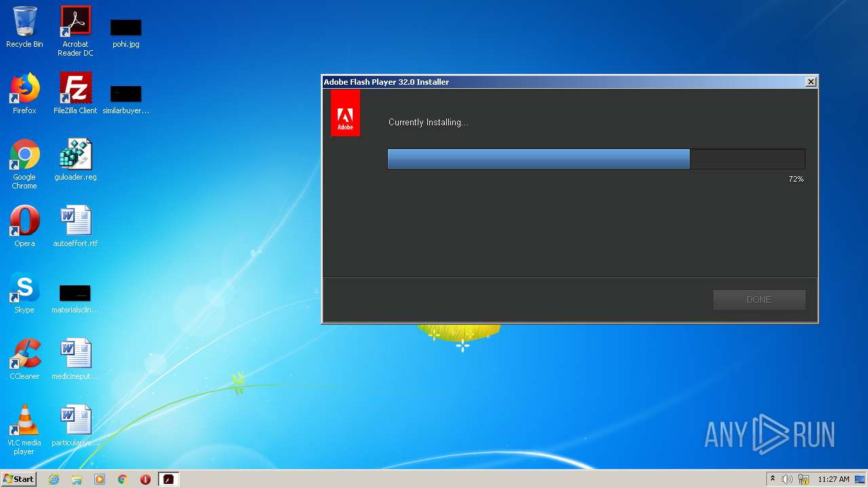Open the Start menu
This screenshot has width=868, height=488.
18,479
